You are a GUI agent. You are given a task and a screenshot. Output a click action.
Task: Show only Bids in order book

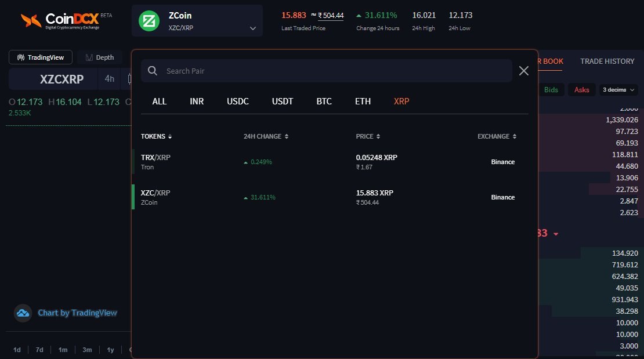551,89
